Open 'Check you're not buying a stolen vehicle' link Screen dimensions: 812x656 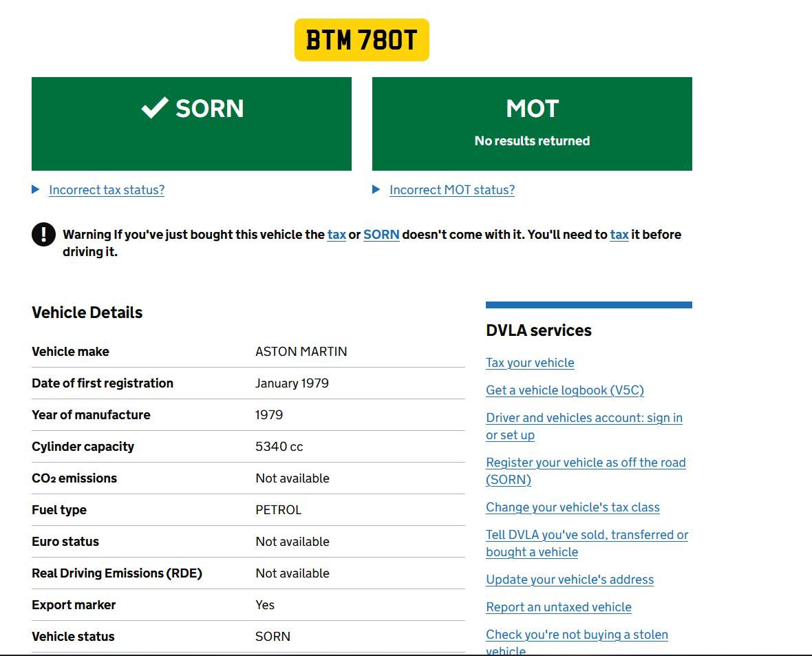[x=577, y=635]
